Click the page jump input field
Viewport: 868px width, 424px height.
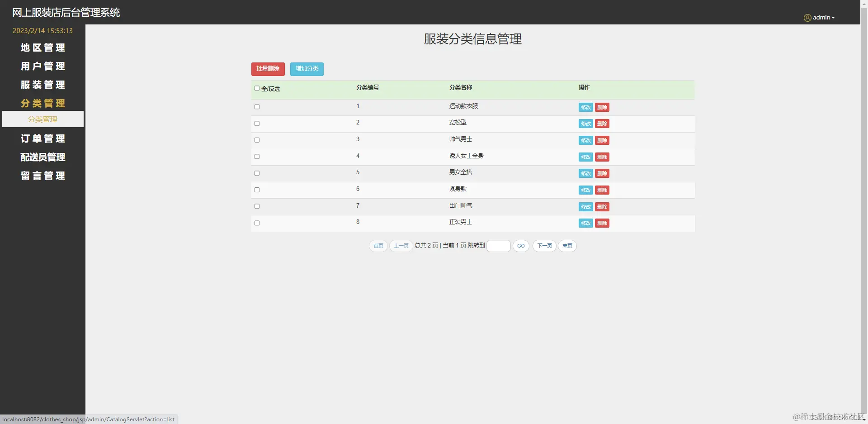(x=499, y=246)
